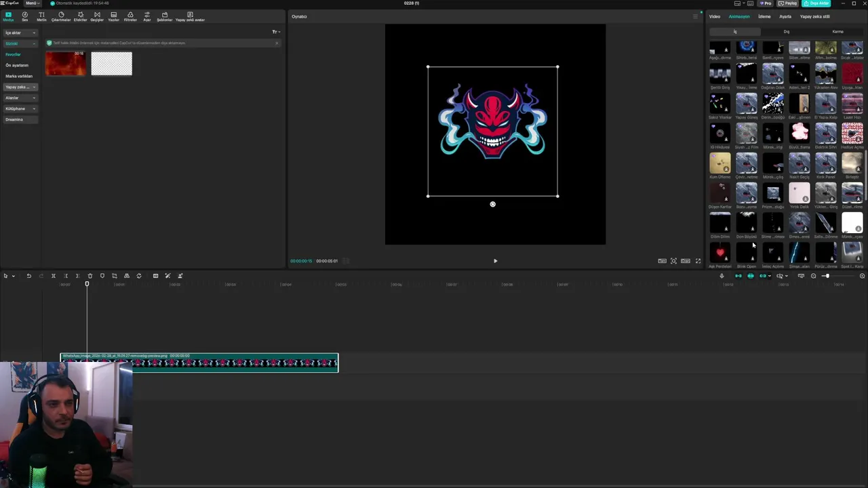868x488 pixels.
Task: Switch to the Ayarla tab
Action: (x=785, y=16)
